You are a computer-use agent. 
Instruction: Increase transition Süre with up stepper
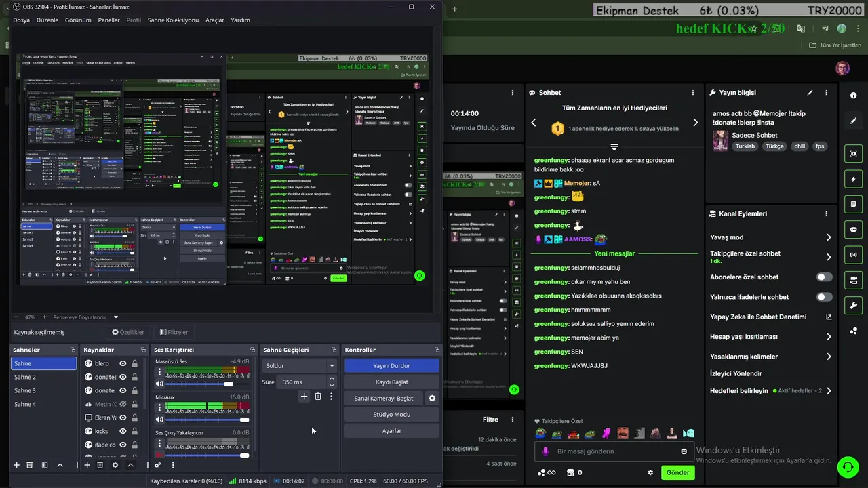[x=331, y=379]
